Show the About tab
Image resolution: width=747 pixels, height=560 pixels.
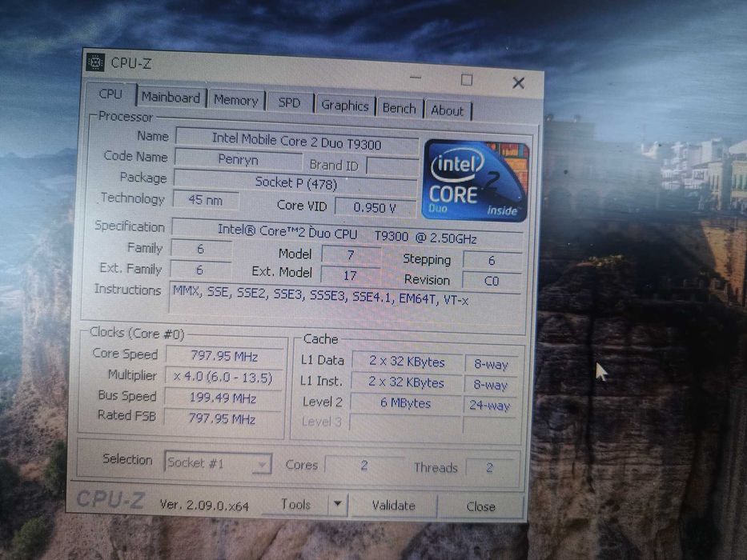448,111
